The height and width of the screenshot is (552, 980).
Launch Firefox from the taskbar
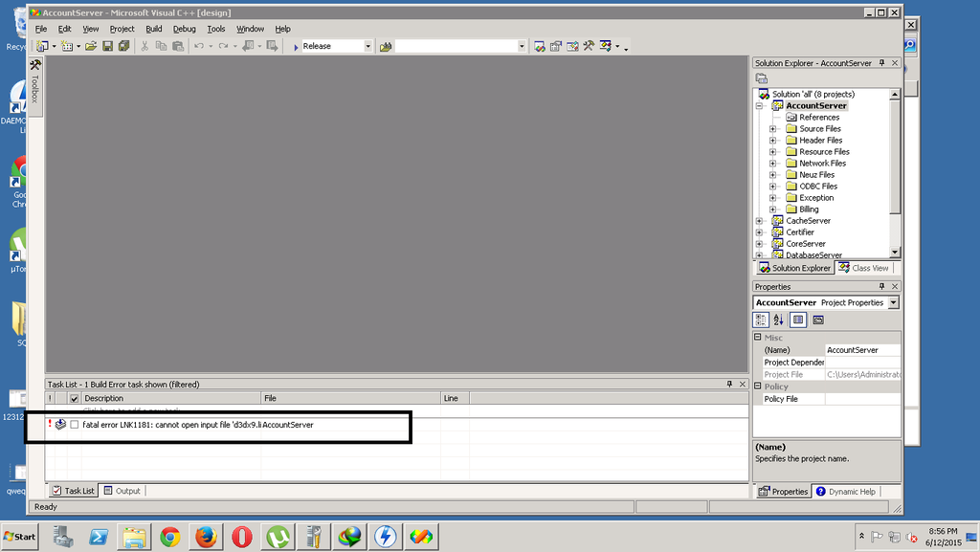(206, 537)
